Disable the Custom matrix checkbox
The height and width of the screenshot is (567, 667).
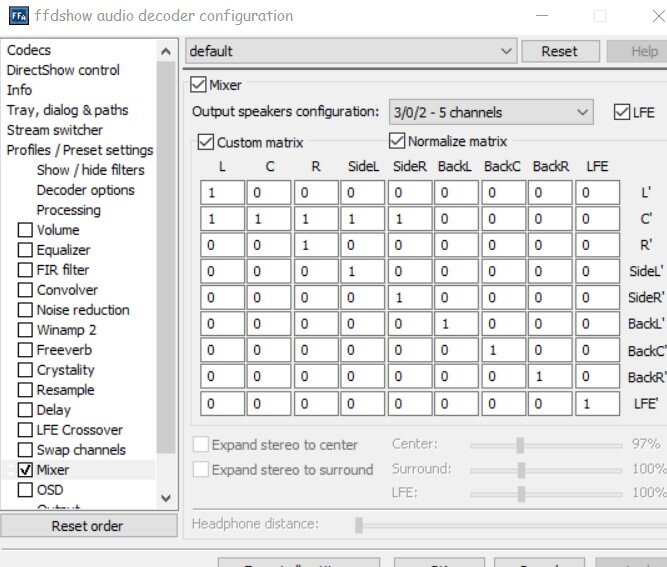click(206, 142)
